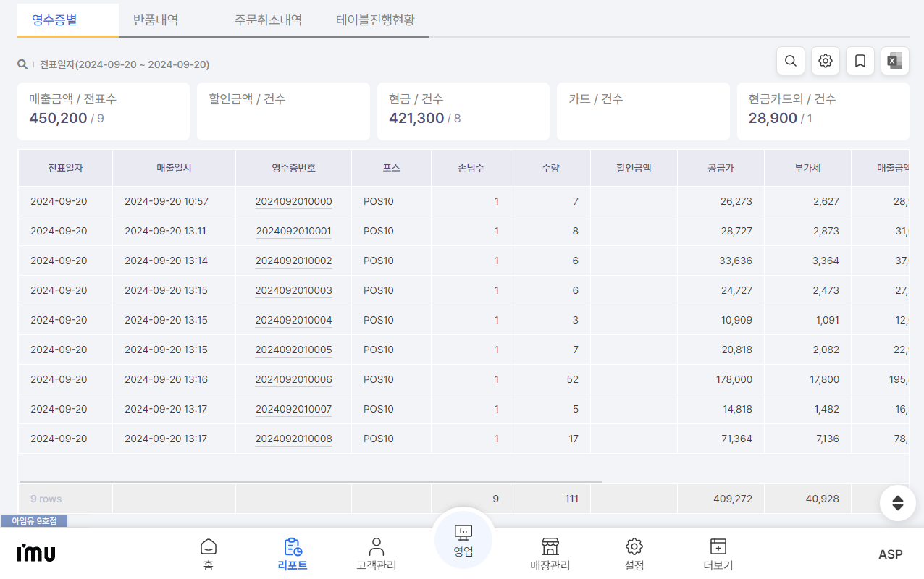Click the 2024-09-20 13:11 sale time cell
This screenshot has width=924, height=579.
pos(175,231)
